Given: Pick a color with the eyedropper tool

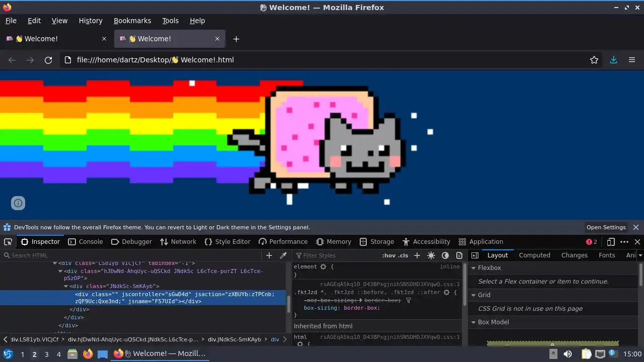Looking at the screenshot, I should point(283,255).
